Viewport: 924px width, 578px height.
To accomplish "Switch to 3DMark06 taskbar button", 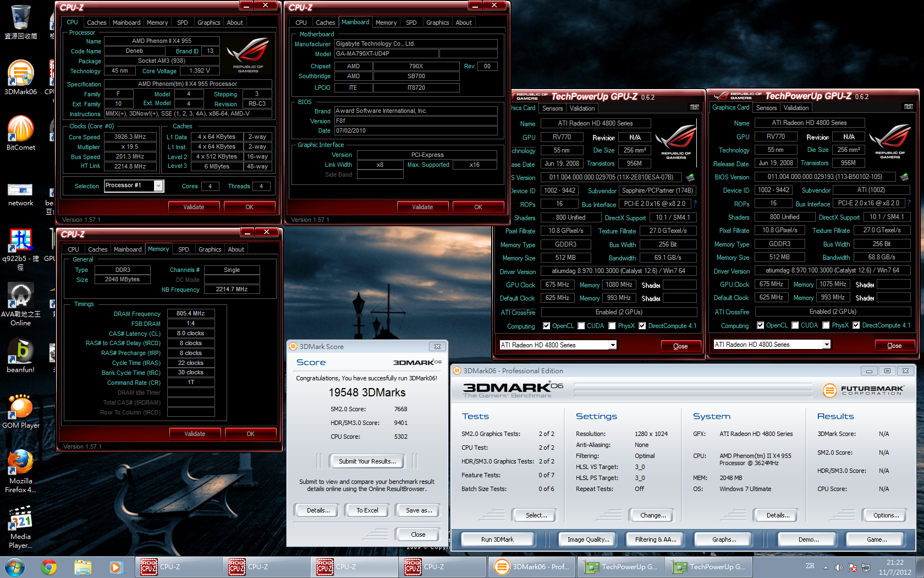I will 532,567.
